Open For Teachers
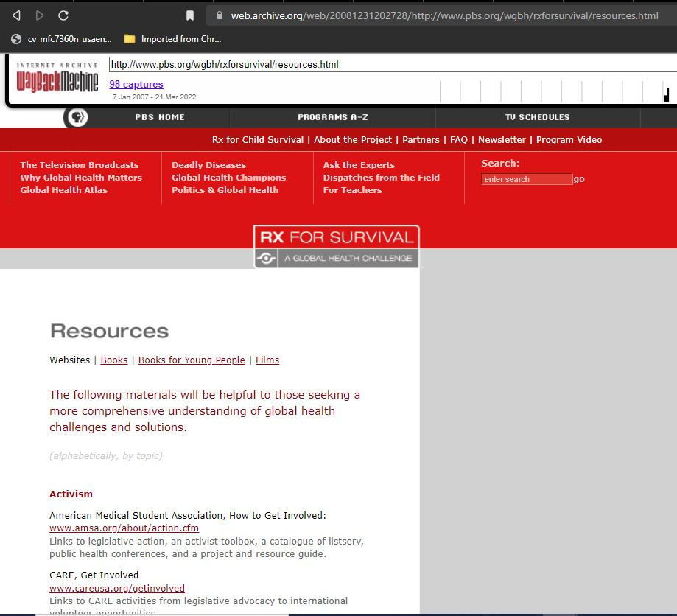The image size is (677, 616). 352,190
